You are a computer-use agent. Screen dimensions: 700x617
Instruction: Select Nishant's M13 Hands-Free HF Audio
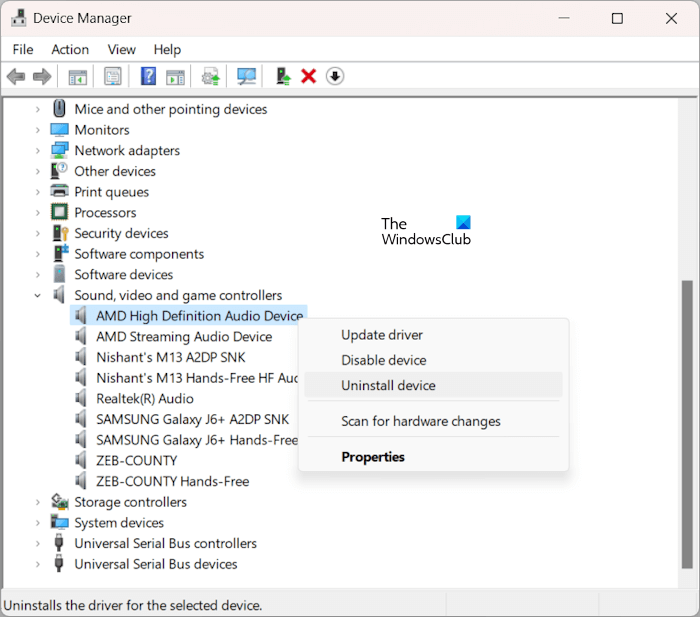pos(197,378)
